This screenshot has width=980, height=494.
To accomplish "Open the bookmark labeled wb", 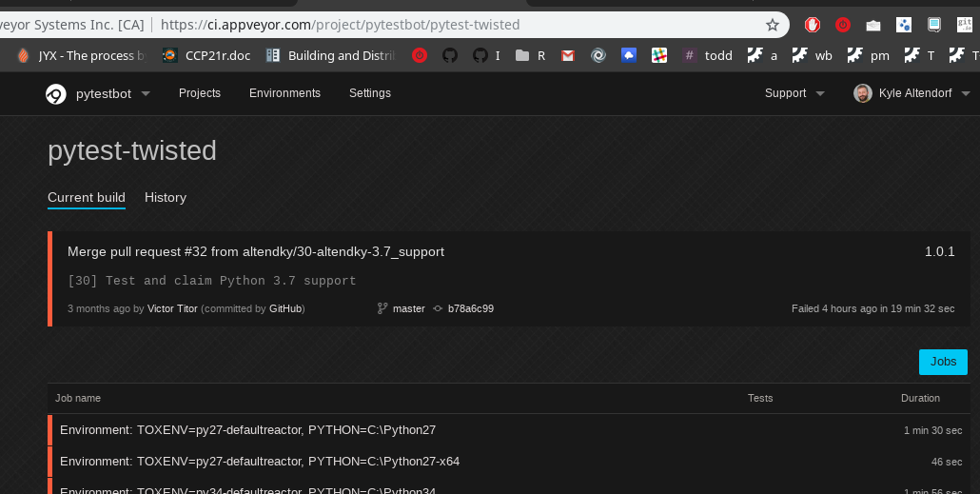I will 812,55.
